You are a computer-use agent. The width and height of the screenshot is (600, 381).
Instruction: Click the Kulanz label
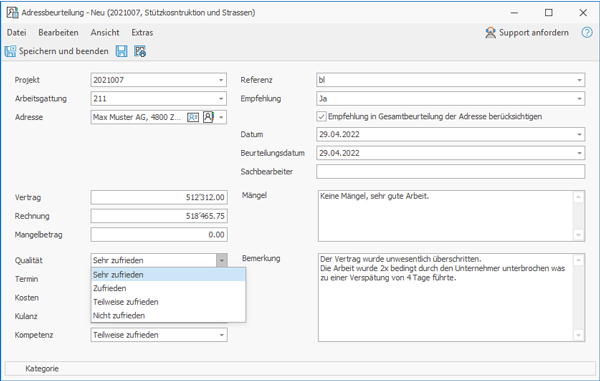26,316
